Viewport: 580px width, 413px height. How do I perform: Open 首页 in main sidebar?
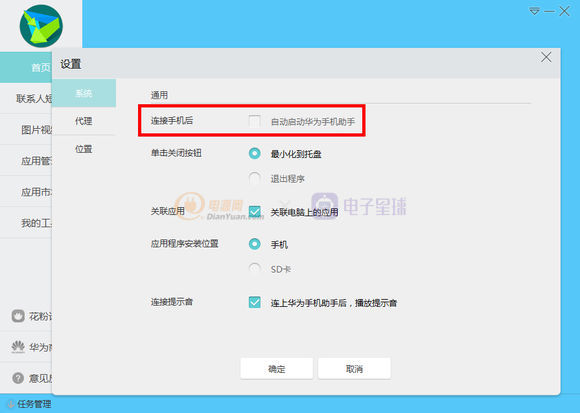[x=26, y=67]
